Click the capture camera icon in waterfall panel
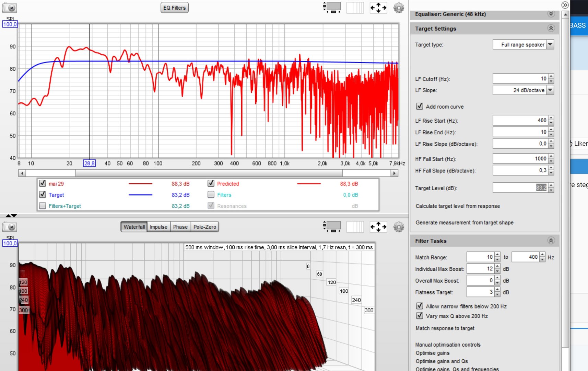The height and width of the screenshot is (371, 588). (10, 227)
